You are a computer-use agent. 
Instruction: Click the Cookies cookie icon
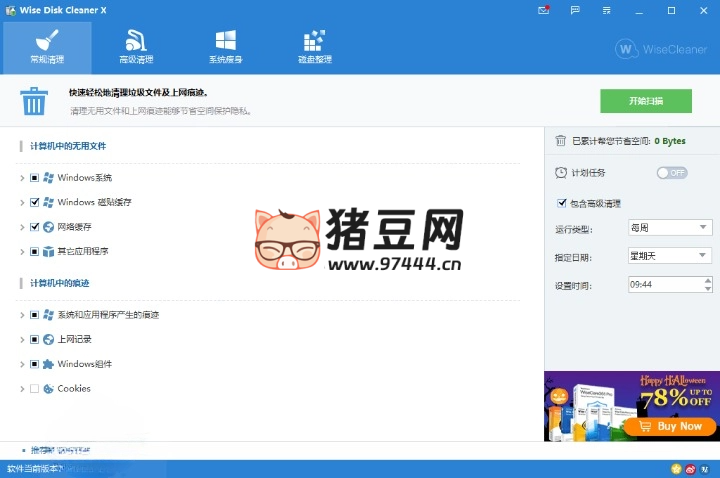(48, 388)
